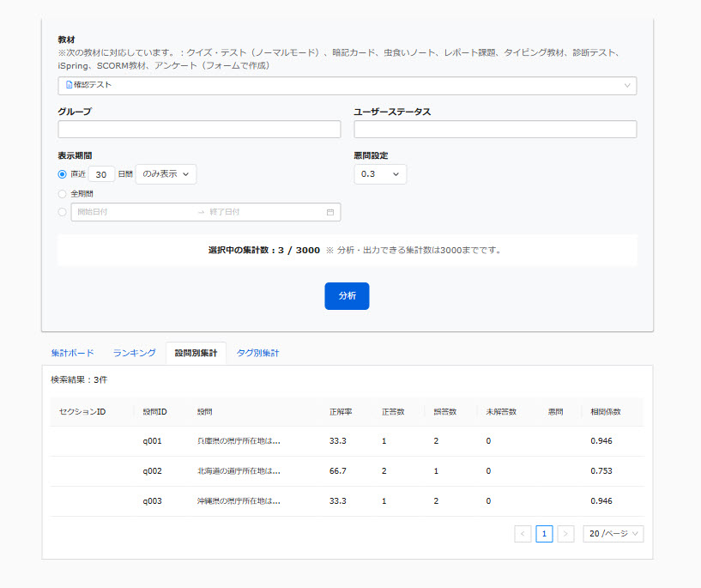Screen dimensions: 701x588
Task: Click the q001 row ID cell
Action: tap(153, 441)
